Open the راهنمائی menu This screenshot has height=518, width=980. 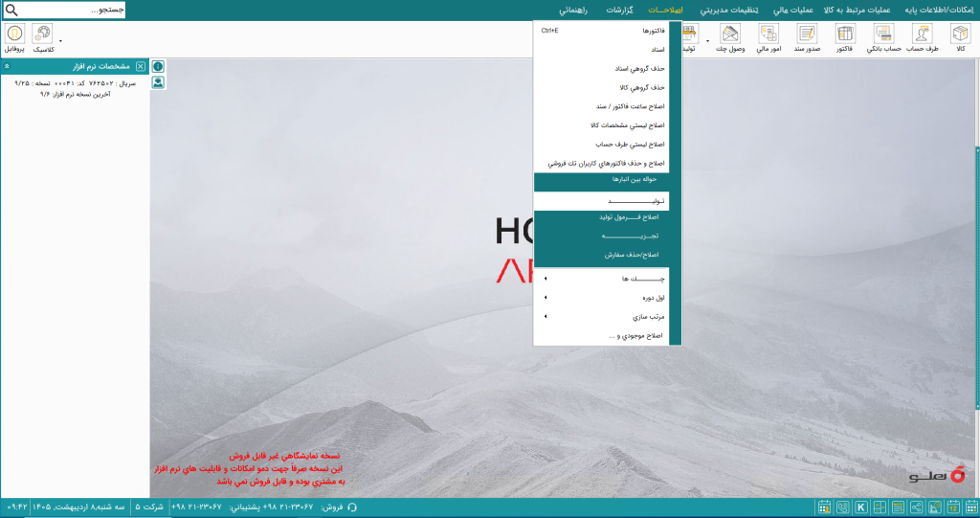[573, 10]
